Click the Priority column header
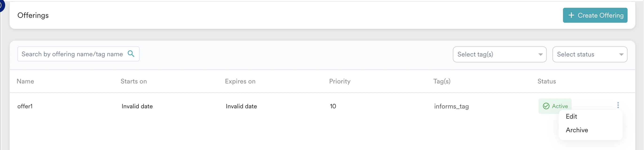Screen dimensions: 644x150 click(x=340, y=81)
